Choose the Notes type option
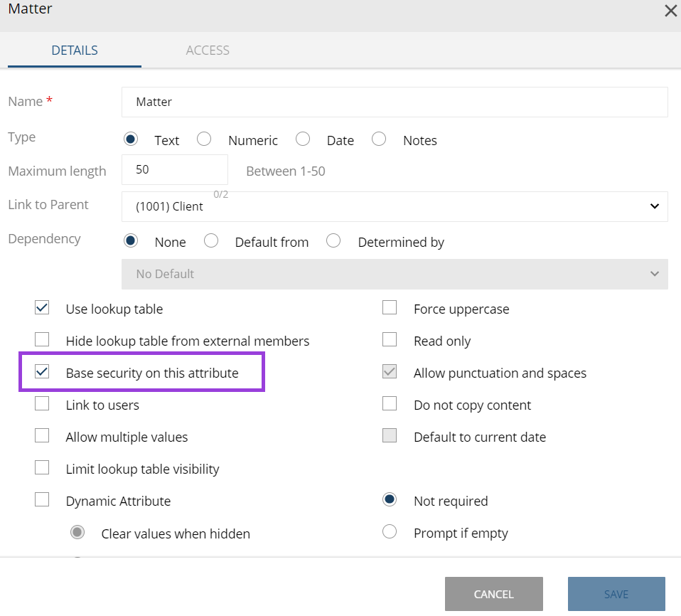This screenshot has height=616, width=681. coord(379,139)
